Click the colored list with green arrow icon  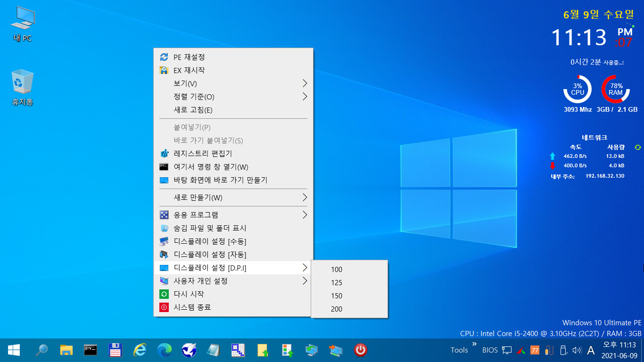click(287, 350)
